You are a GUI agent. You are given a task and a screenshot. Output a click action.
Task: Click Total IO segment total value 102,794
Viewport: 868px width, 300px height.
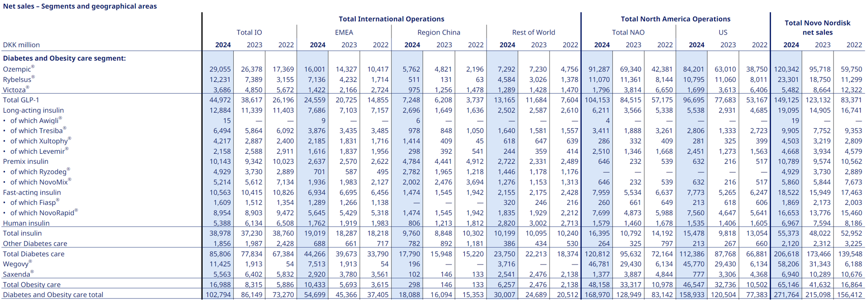click(x=219, y=295)
